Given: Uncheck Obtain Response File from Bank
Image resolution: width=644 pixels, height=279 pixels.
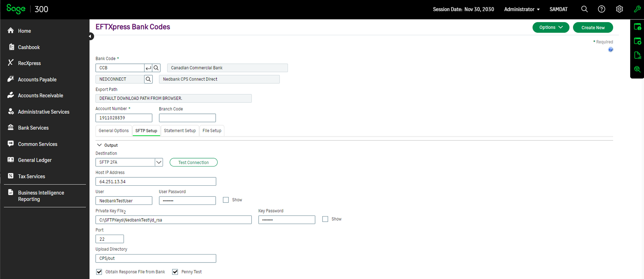Looking at the screenshot, I should pos(99,272).
